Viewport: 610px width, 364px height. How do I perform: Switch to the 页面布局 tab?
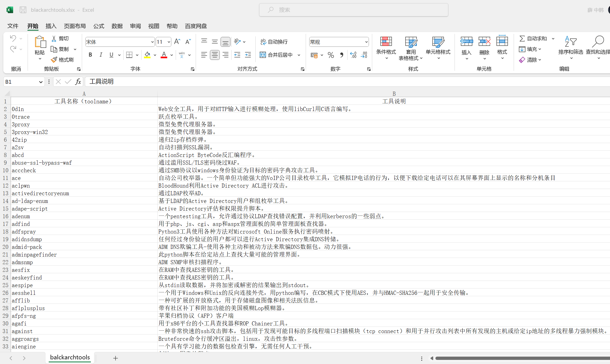(75, 26)
